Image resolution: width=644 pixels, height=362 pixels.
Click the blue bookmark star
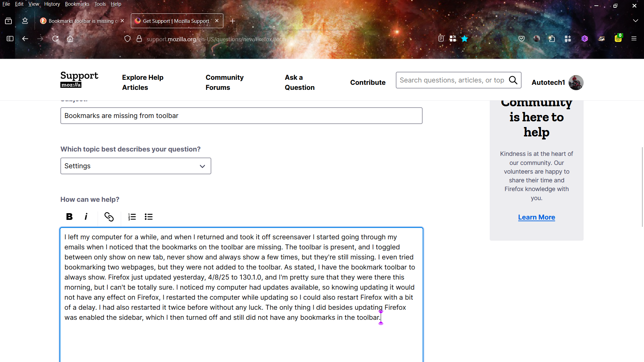coord(465,39)
